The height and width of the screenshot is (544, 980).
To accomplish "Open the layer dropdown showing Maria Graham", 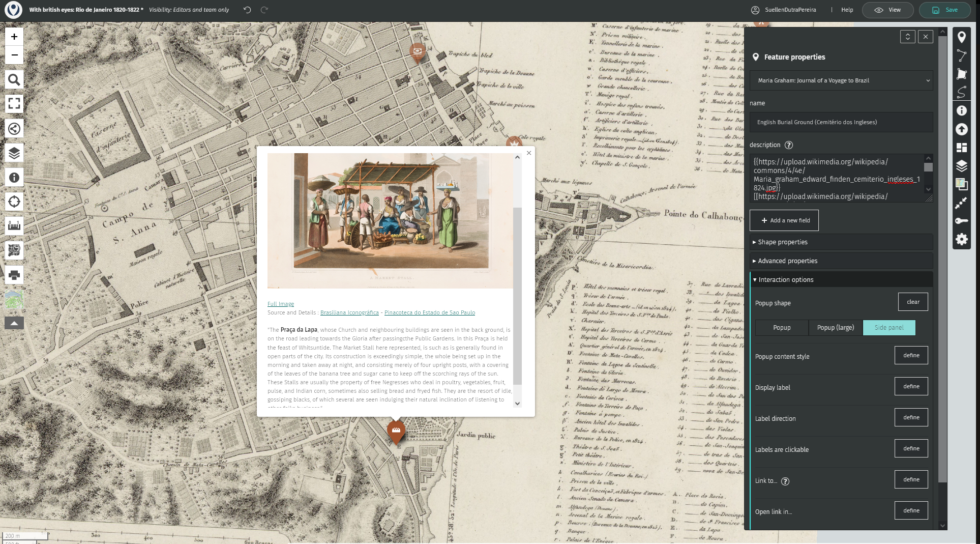I will 841,80.
